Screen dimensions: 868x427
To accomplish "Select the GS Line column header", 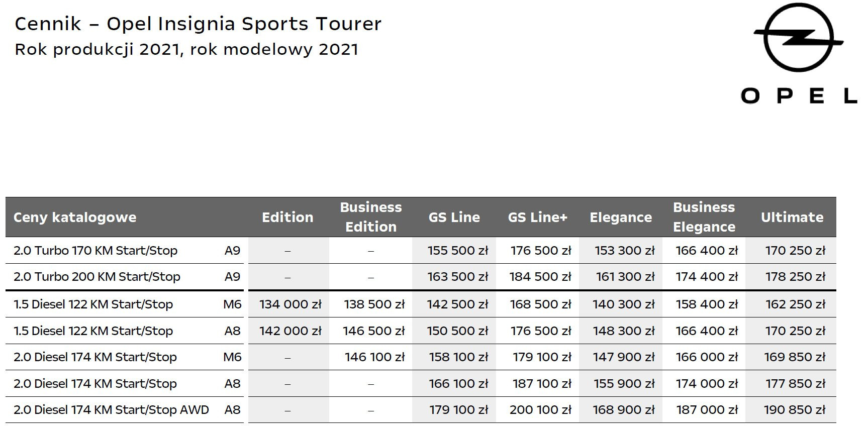I will 454,217.
